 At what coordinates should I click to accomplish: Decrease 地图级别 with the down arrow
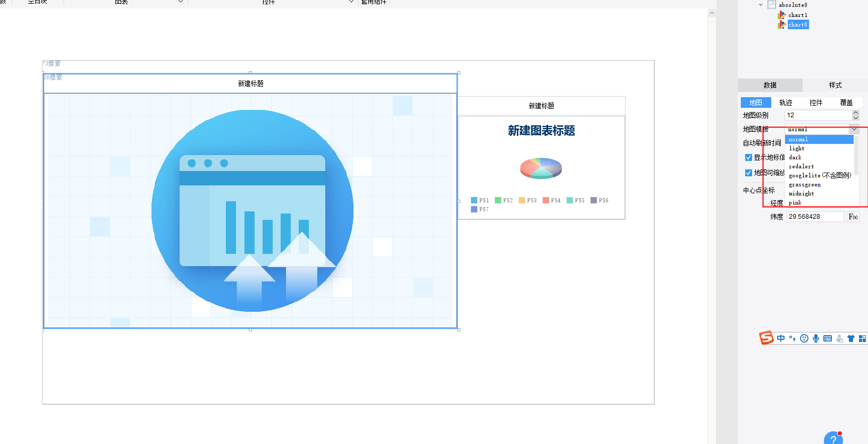(x=855, y=118)
